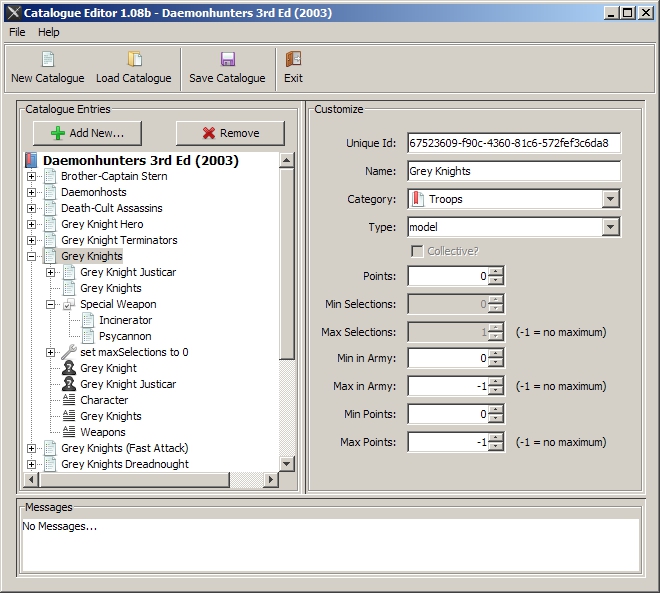This screenshot has height=593, width=660.
Task: Click the tree's horizontal scrollbar thumb
Action: point(134,479)
